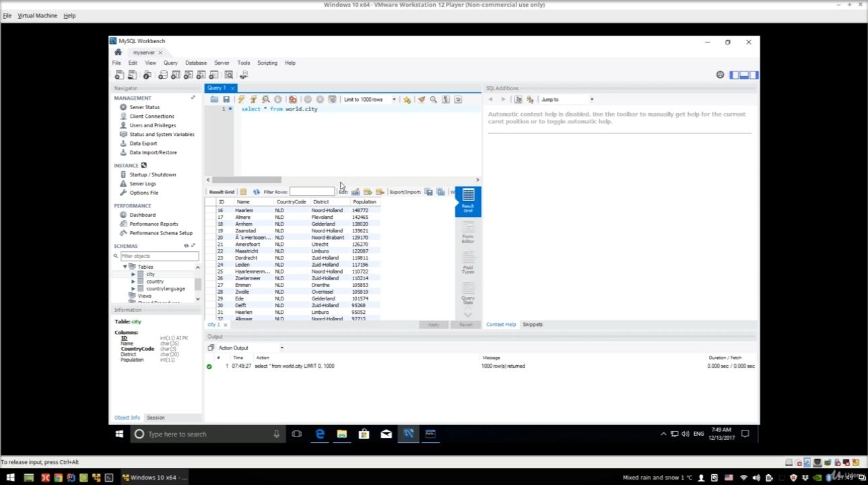Click the Reconnect to DBMS icon
Screen dimensions: 868x485
(244, 75)
